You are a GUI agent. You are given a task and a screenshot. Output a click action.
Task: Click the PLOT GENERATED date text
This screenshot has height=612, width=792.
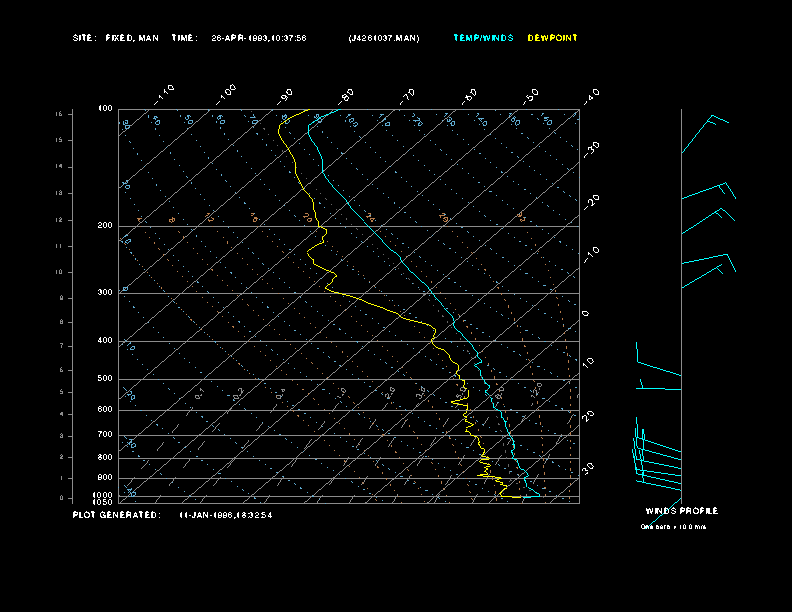[226, 515]
